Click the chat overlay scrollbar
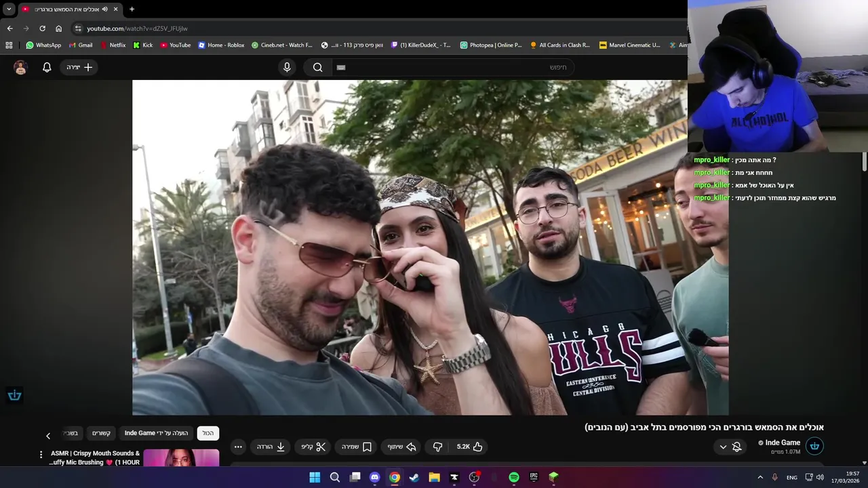Screen dimensions: 868x488 pos(865,162)
